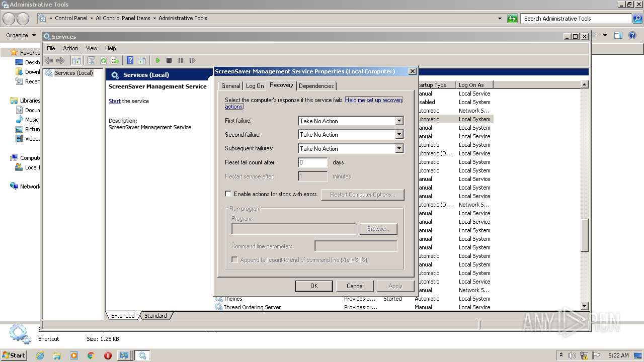Open the First failure dropdown
This screenshot has width=644, height=362.
point(399,121)
